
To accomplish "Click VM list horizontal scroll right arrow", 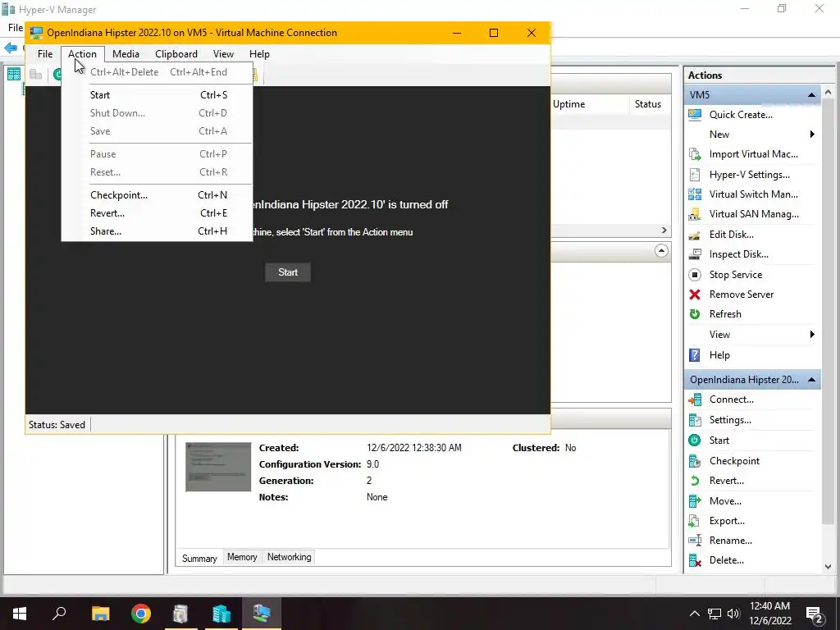I will click(x=664, y=231).
